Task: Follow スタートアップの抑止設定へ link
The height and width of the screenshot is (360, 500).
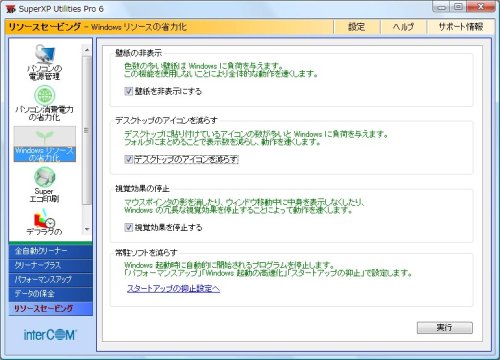Action: [x=173, y=288]
